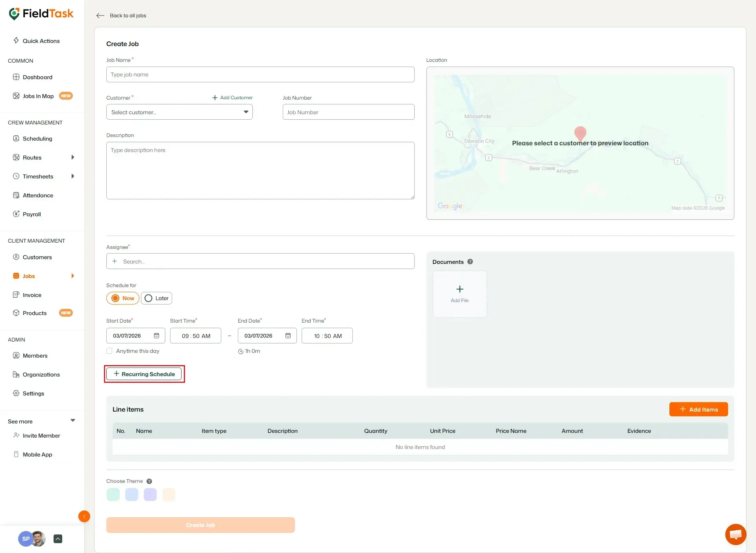Image resolution: width=756 pixels, height=553 pixels.
Task: Click the SP user avatar
Action: [26, 538]
